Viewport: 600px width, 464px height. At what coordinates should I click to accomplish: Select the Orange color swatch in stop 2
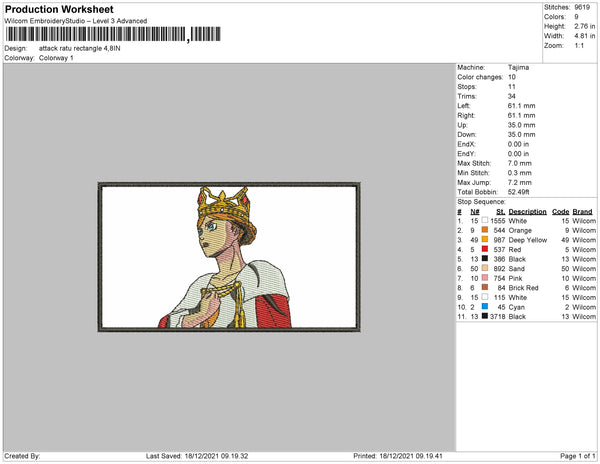pyautogui.click(x=485, y=230)
